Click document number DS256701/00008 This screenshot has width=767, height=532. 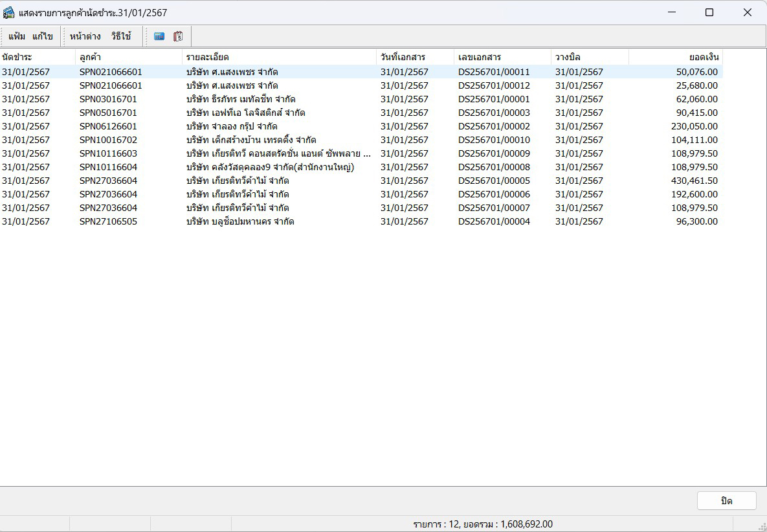494,167
